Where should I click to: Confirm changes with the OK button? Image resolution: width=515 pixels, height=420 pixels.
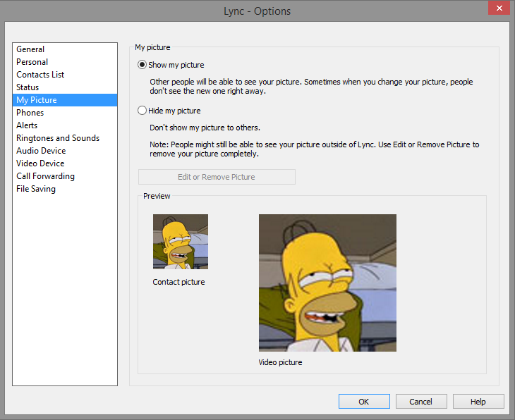[x=364, y=402]
